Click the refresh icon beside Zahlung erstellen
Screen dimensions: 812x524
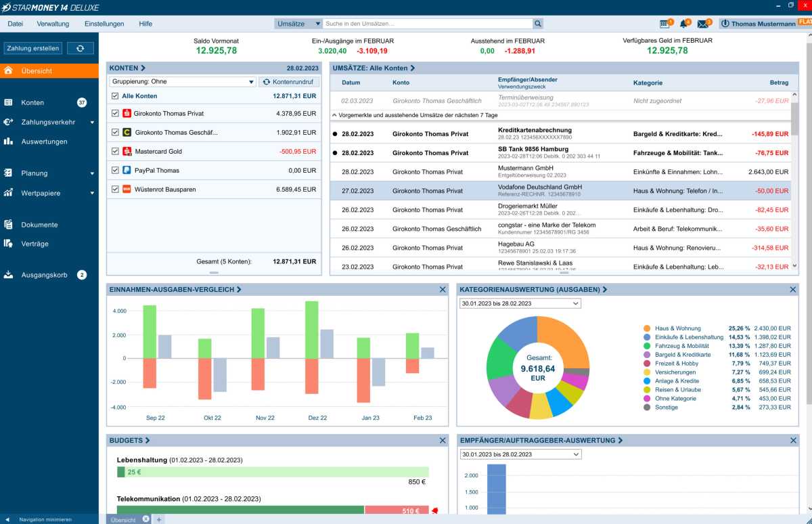[81, 48]
